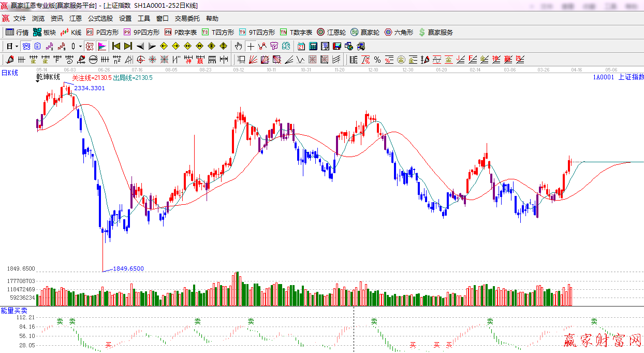Select the hand pan tool icon
This screenshot has height=353, width=644.
[x=238, y=46]
